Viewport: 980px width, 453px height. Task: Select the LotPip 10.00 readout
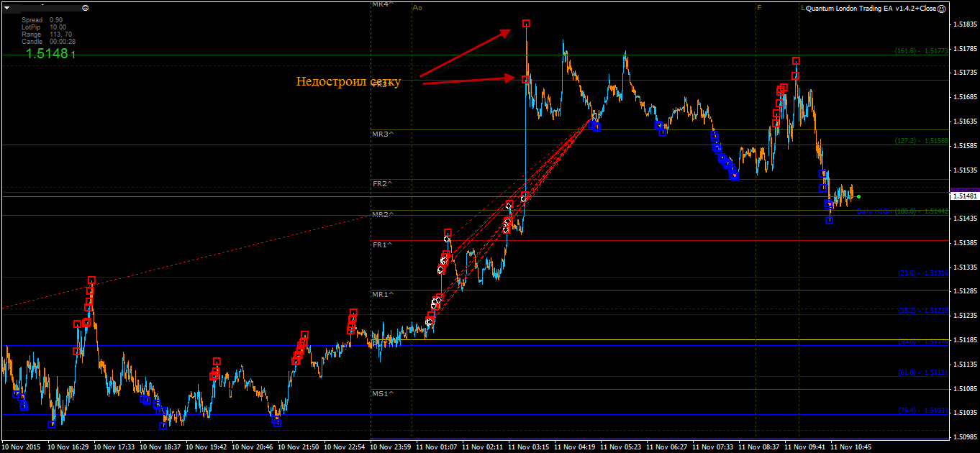(44, 27)
